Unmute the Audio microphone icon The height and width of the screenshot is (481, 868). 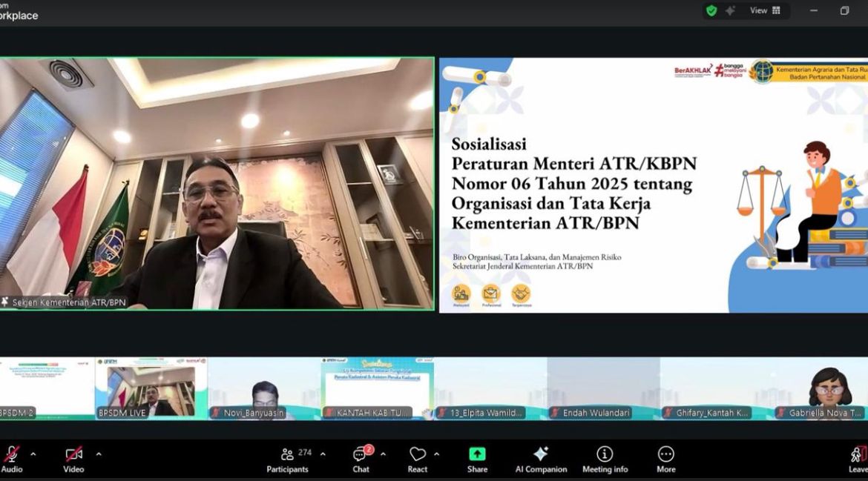pyautogui.click(x=12, y=454)
